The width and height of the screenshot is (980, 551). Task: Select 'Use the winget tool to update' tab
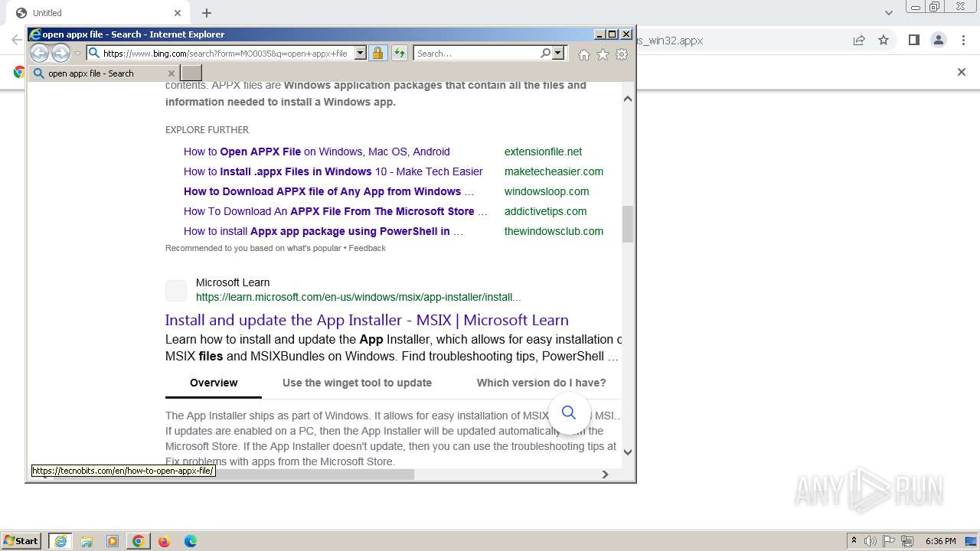(x=357, y=383)
